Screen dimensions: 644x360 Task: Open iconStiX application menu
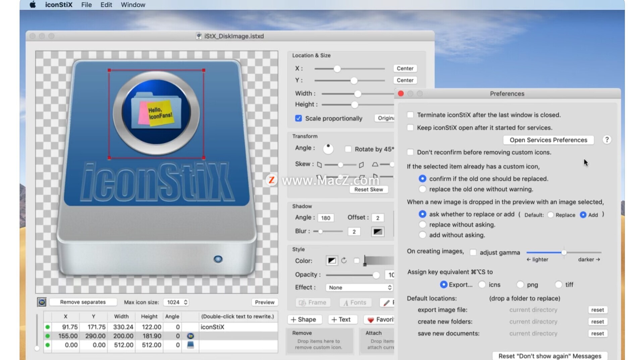[x=59, y=5]
